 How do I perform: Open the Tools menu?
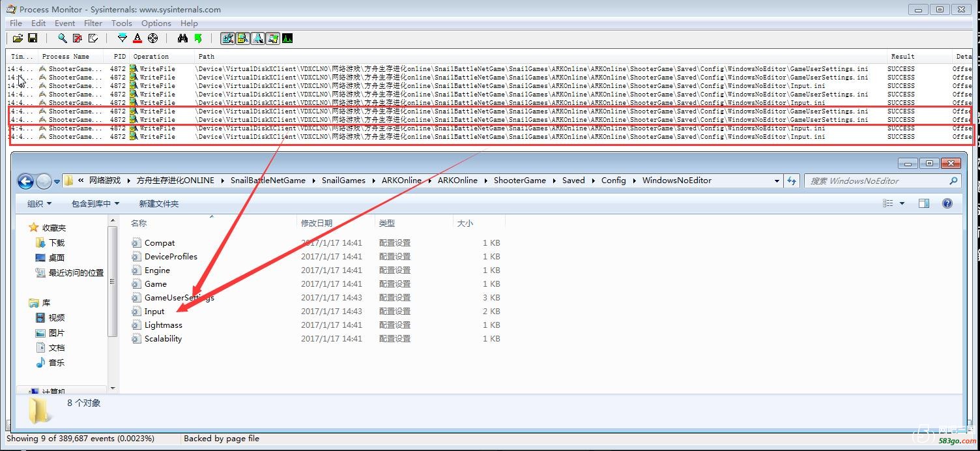click(x=122, y=23)
